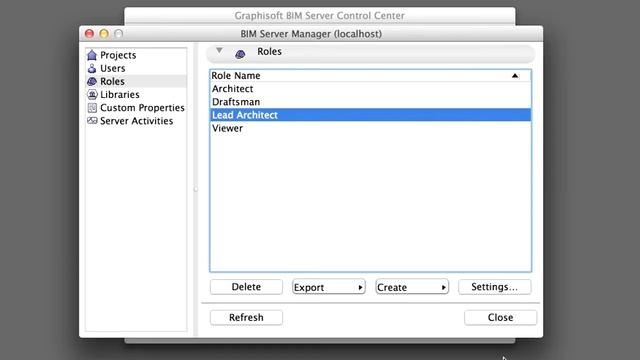
Task: Click the Roles hat icon in sidebar
Action: (92, 81)
